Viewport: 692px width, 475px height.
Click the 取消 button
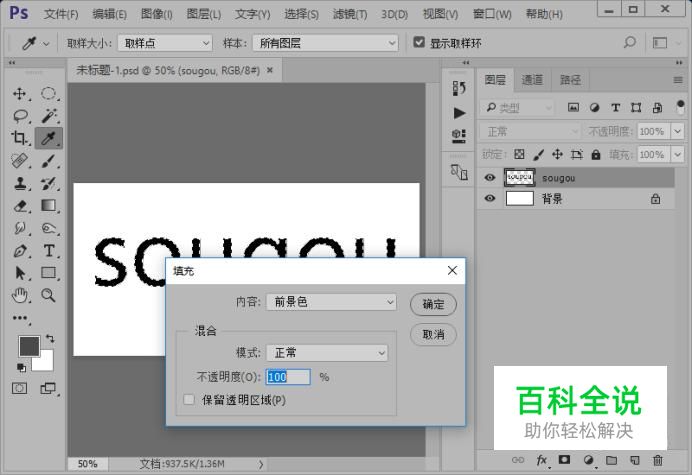tap(433, 335)
